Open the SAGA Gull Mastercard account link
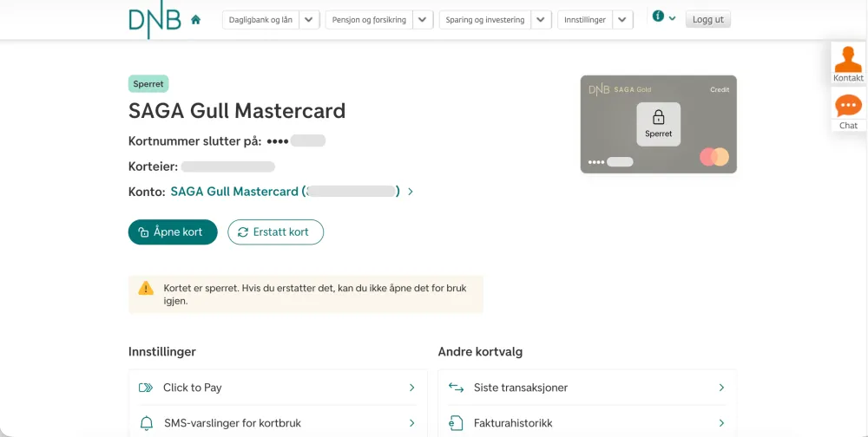868x437 pixels. click(285, 192)
